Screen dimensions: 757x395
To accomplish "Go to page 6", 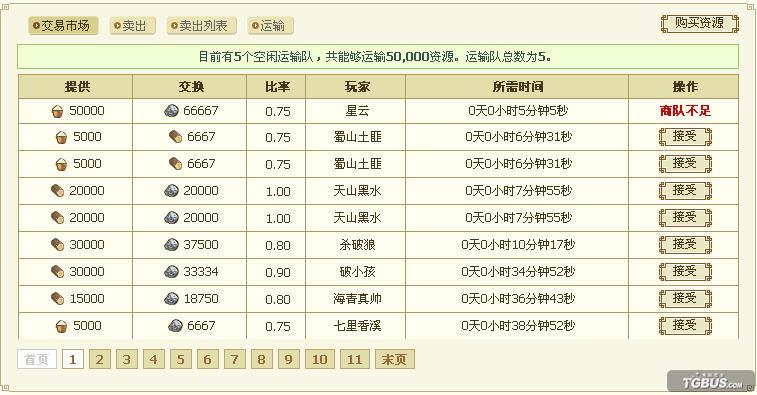I will 208,359.
